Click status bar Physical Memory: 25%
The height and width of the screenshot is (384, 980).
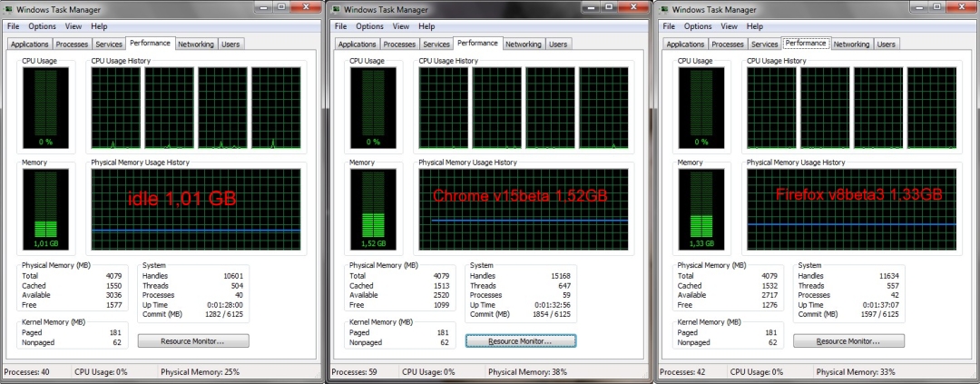200,372
